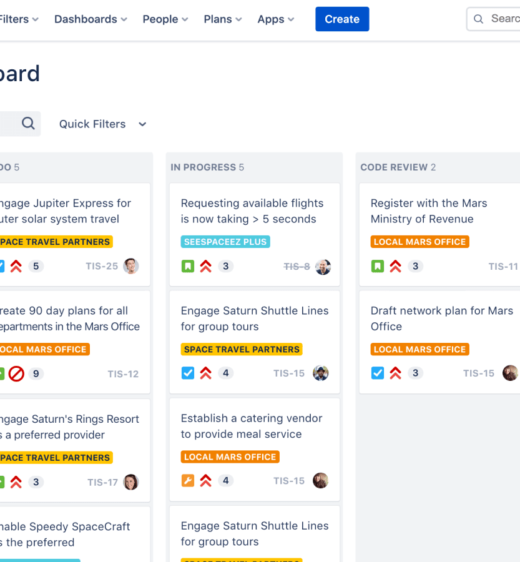Image resolution: width=520 pixels, height=562 pixels.
Task: Click LOCAL MARS OFFICE label on catering vendor card
Action: pyautogui.click(x=230, y=457)
